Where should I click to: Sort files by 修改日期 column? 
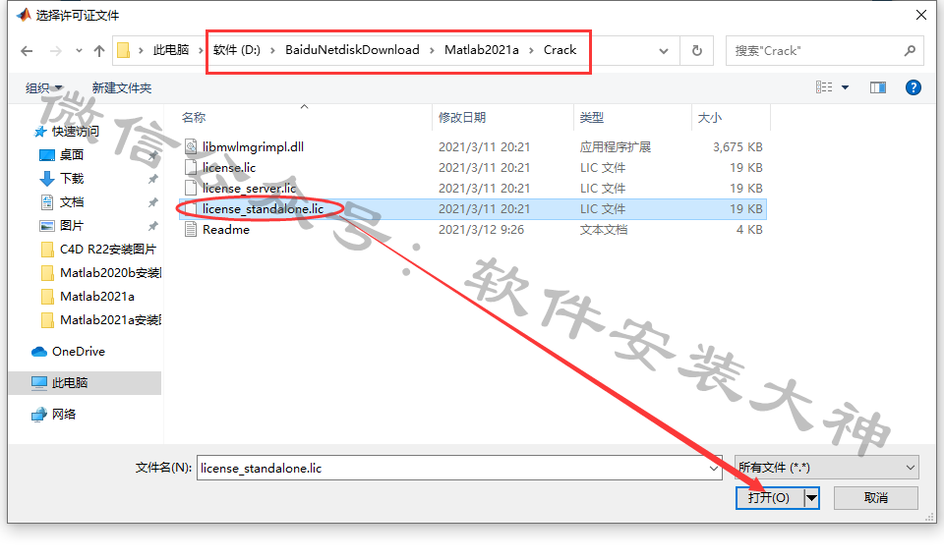(x=462, y=118)
